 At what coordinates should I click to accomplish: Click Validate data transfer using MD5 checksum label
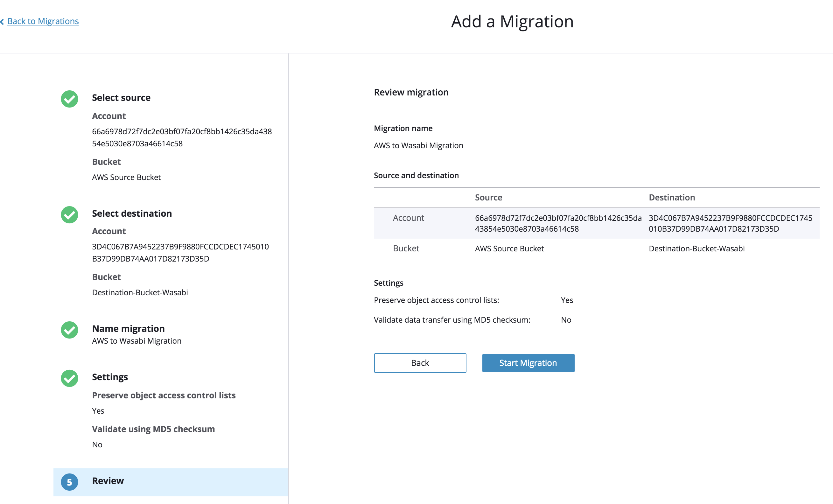tap(452, 320)
